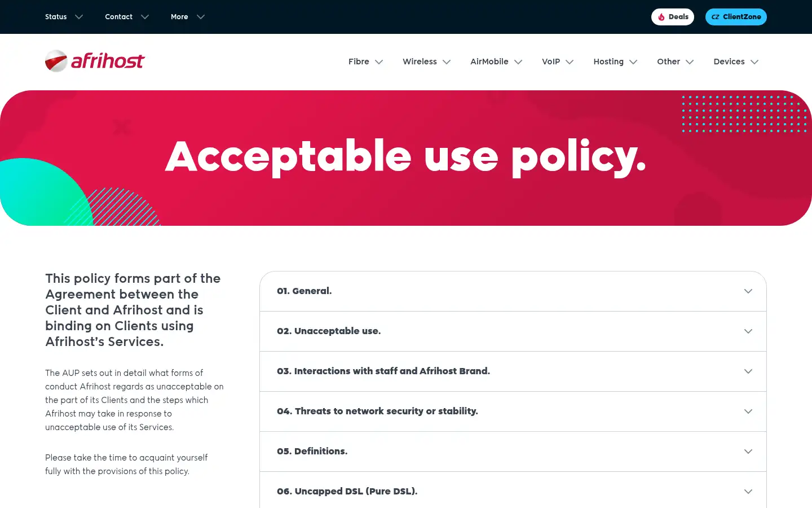This screenshot has width=812, height=508.
Task: Open the Contact dropdown menu
Action: click(x=127, y=17)
